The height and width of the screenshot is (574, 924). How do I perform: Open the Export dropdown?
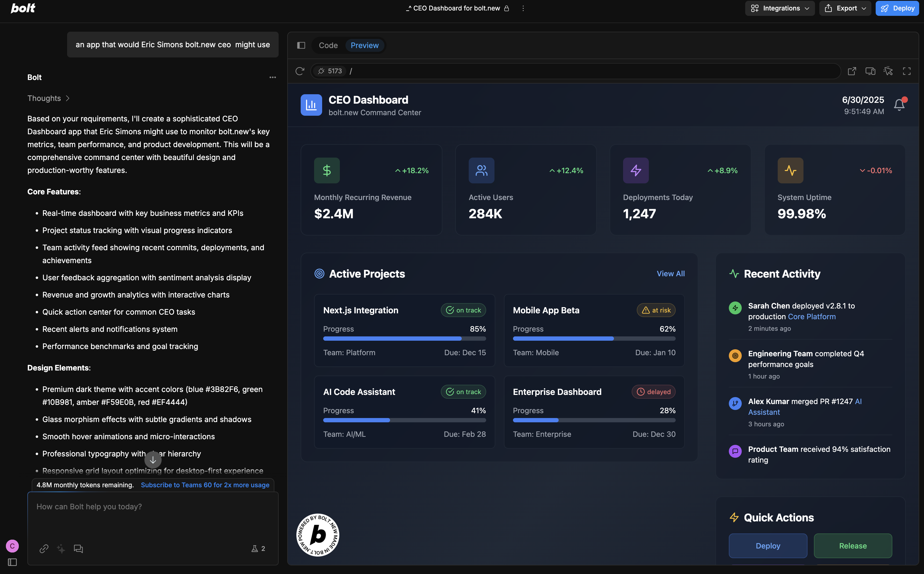click(845, 8)
